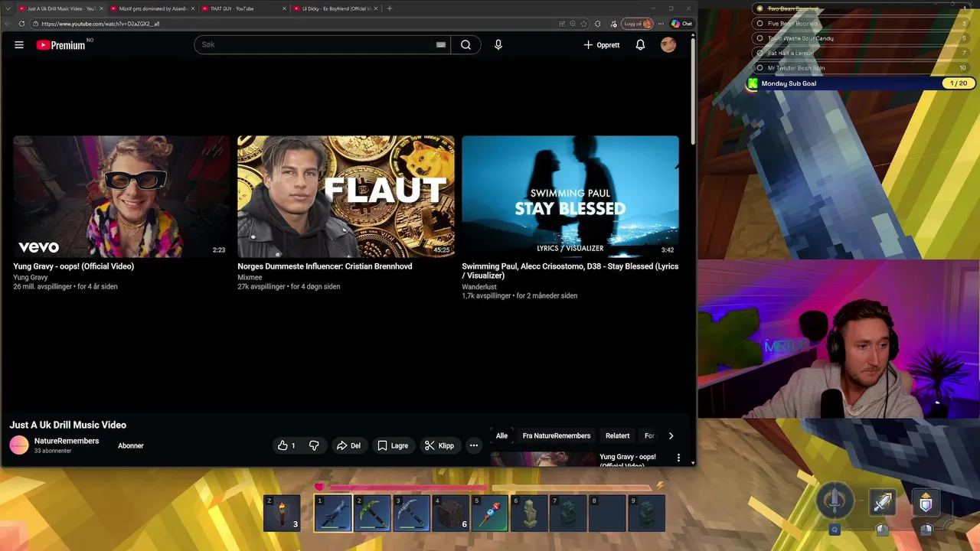Select hotbar slot 2 green pickaxe

click(372, 514)
